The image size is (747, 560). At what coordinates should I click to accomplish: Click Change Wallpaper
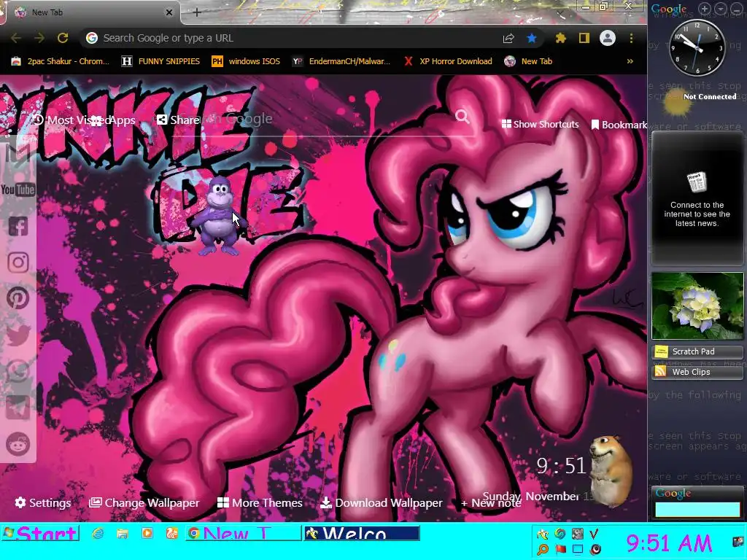(x=144, y=503)
